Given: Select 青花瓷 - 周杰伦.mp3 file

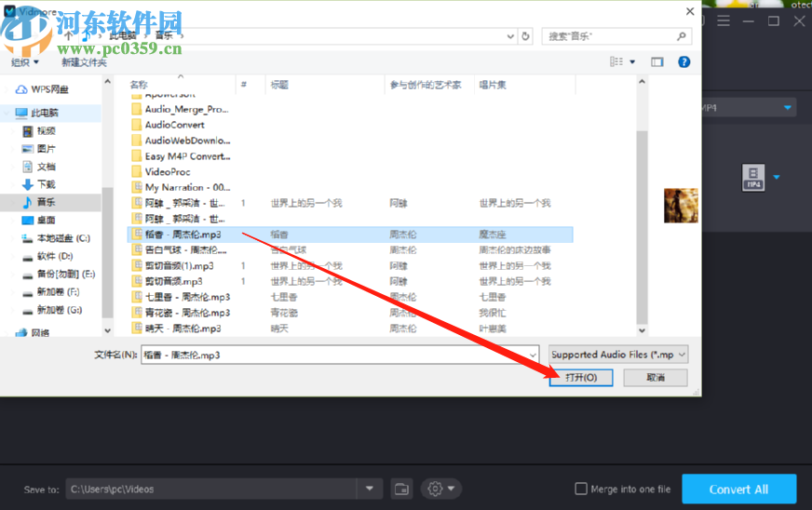Looking at the screenshot, I should click(x=187, y=313).
